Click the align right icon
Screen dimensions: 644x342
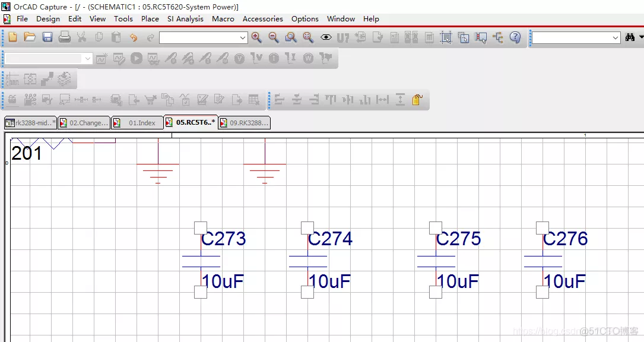coord(314,100)
